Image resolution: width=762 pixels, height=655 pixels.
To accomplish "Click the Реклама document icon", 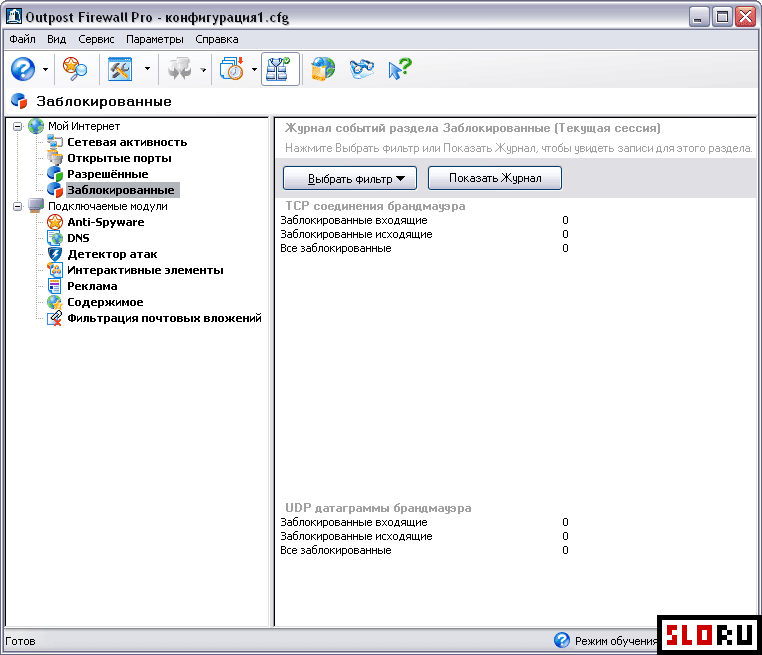I will (x=54, y=286).
